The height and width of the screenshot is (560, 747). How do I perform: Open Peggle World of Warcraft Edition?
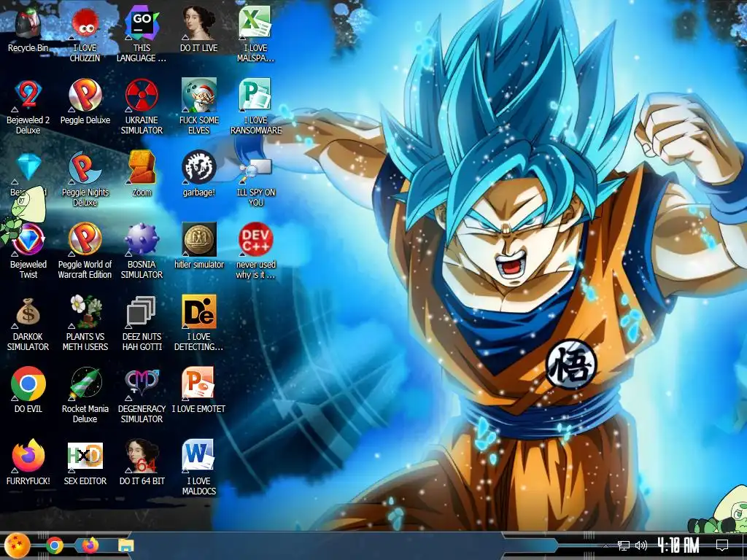tap(85, 239)
